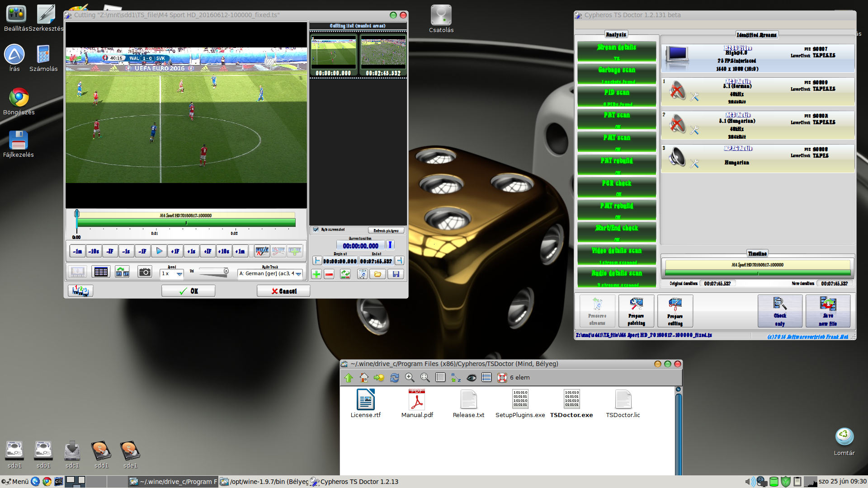Select the TSDoctor.exe file
This screenshot has height=488, width=868.
pos(571,404)
